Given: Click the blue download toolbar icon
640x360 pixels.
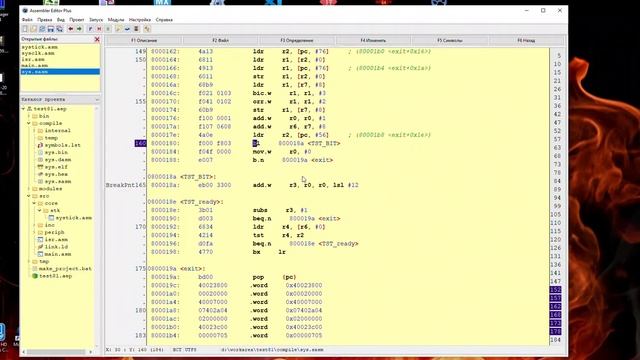Looking at the screenshot, I should pyautogui.click(x=127, y=29).
